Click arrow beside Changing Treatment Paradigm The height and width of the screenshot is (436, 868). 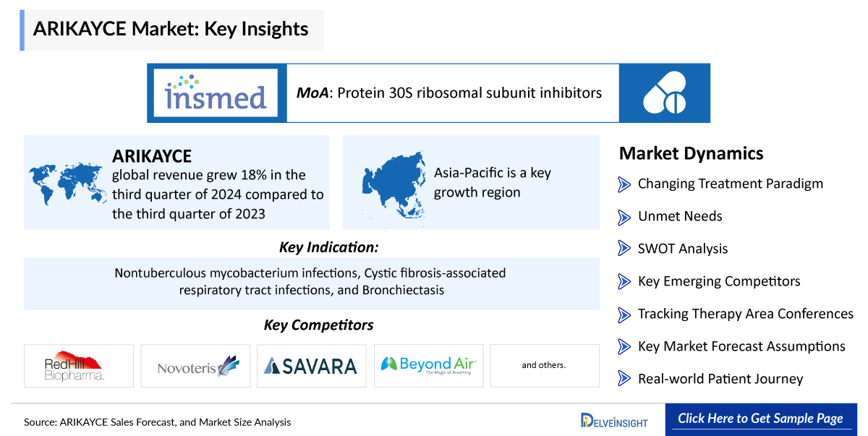[624, 184]
